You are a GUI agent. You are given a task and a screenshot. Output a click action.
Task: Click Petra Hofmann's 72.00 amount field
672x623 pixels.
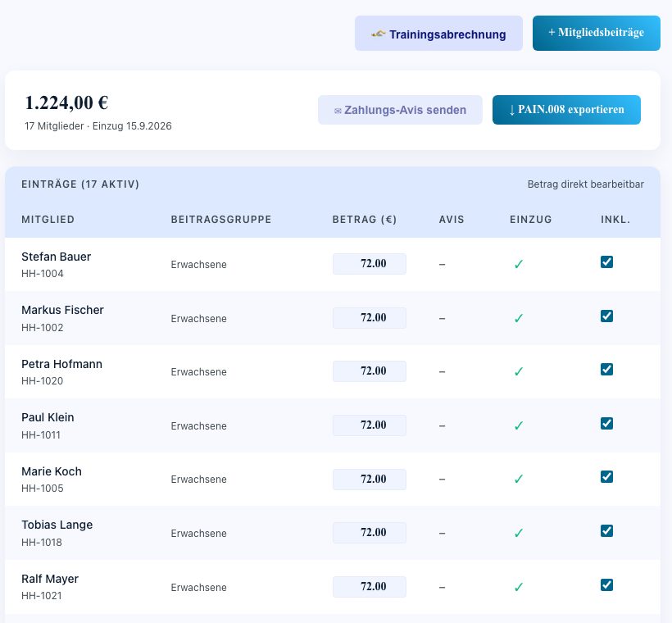click(x=370, y=371)
